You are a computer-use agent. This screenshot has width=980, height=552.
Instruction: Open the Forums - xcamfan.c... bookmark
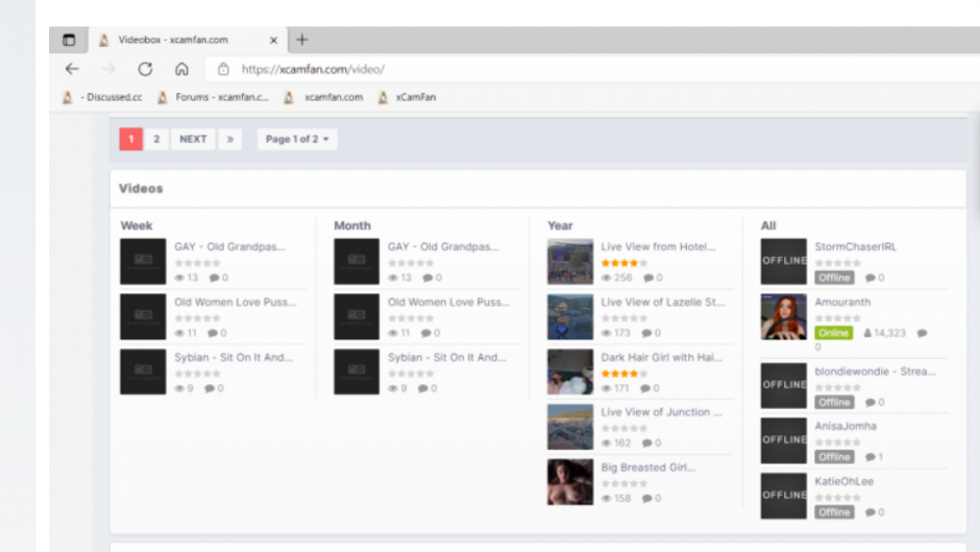(213, 97)
